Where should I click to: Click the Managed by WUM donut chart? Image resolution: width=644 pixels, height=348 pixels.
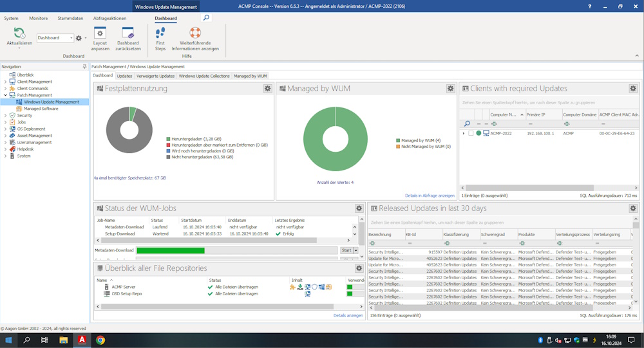[x=336, y=139]
